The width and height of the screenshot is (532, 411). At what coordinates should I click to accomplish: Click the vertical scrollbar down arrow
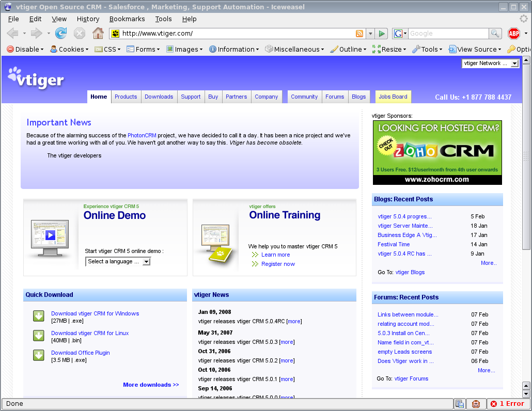pyautogui.click(x=526, y=394)
